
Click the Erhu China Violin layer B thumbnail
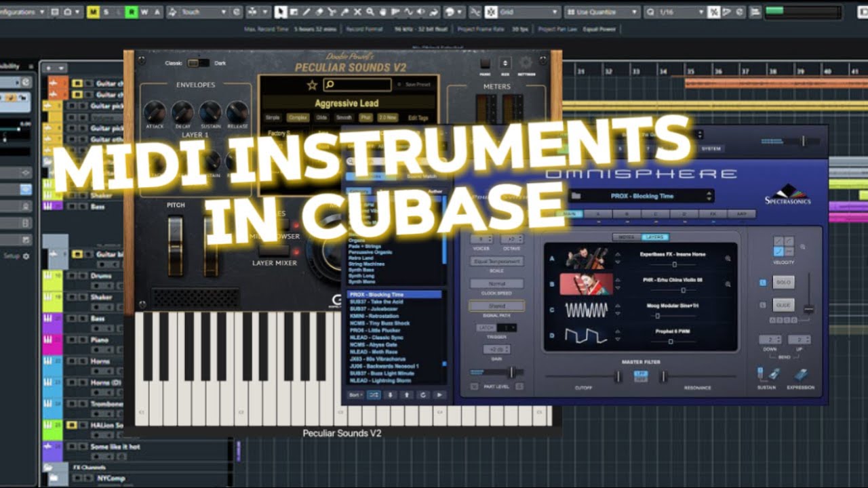point(587,285)
